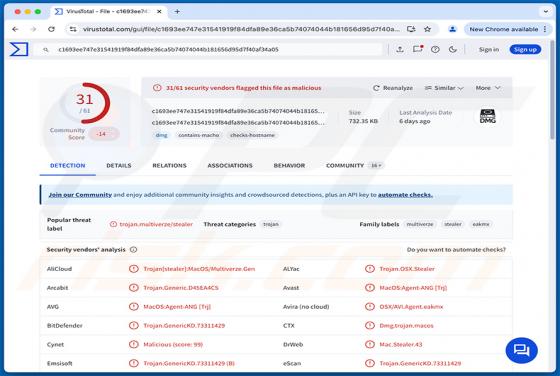Click the eakmx family label
Image resolution: width=560 pixels, height=376 pixels.
(481, 224)
